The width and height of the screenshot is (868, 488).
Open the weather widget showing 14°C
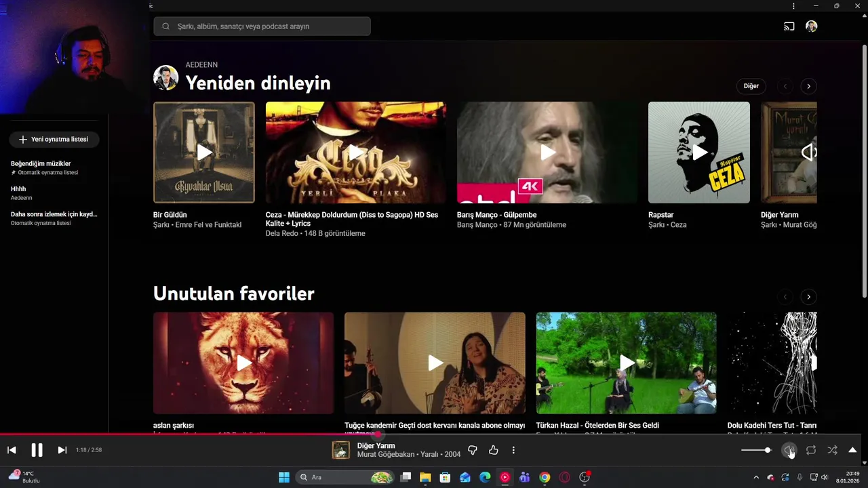click(x=24, y=476)
